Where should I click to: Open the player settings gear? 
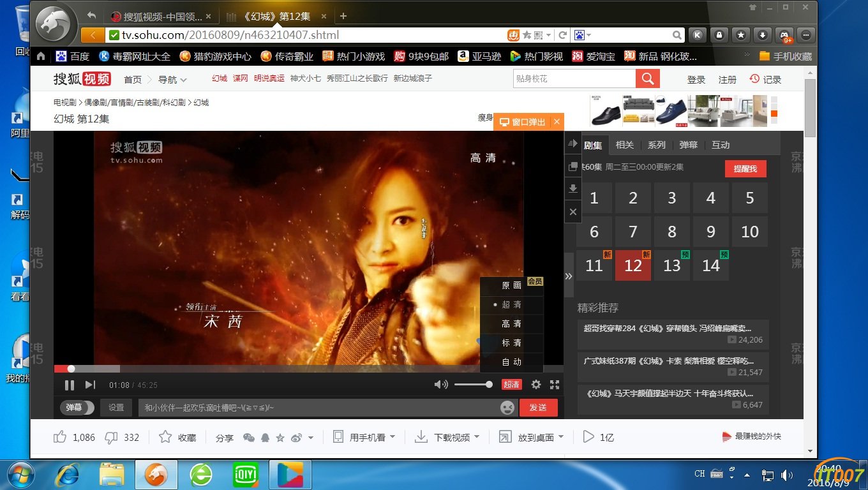click(536, 384)
